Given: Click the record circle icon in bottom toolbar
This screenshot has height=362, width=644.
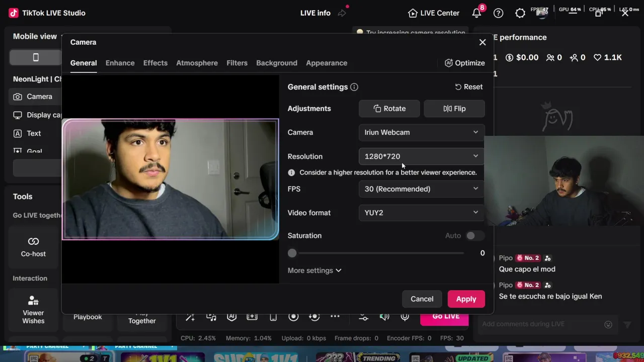Looking at the screenshot, I should pos(293,317).
